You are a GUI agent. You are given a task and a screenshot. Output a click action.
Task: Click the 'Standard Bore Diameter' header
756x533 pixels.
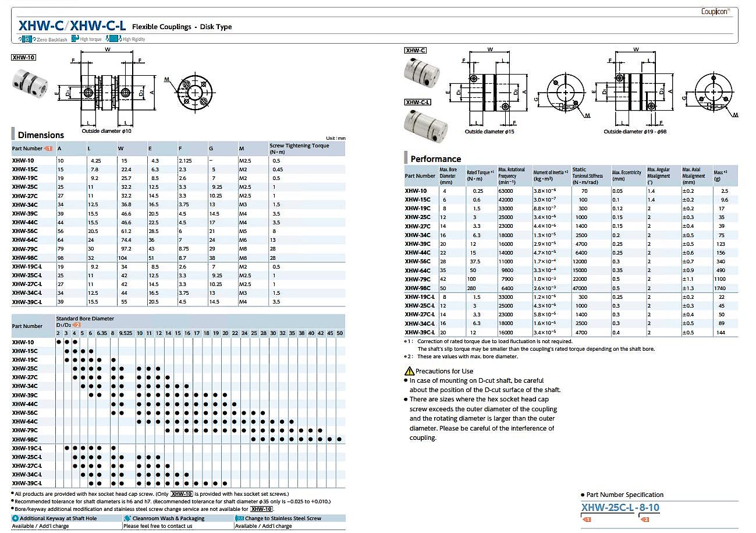85,319
